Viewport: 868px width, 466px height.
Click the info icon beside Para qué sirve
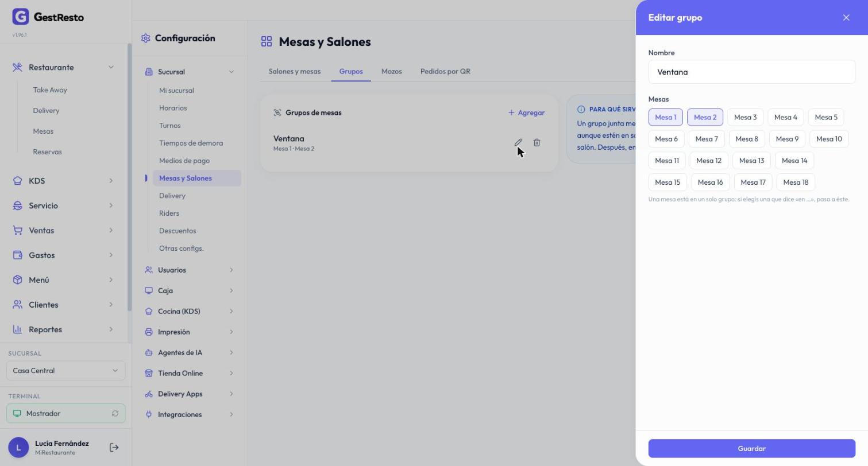581,109
